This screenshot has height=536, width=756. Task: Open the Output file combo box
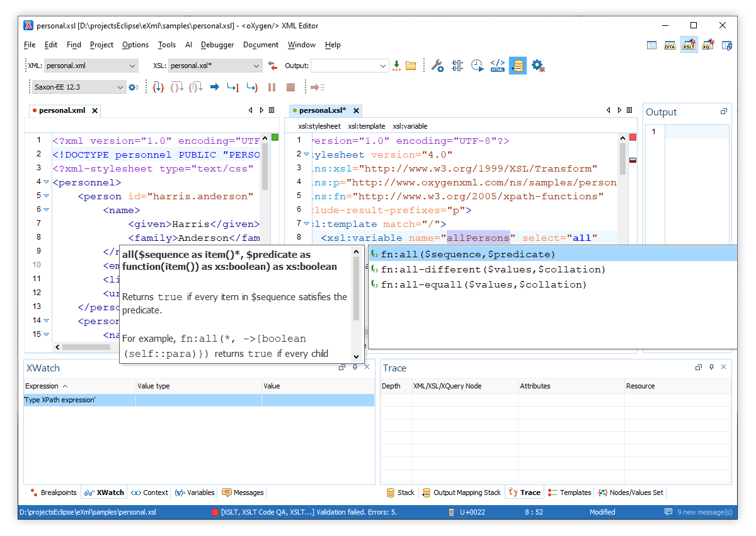coord(350,66)
